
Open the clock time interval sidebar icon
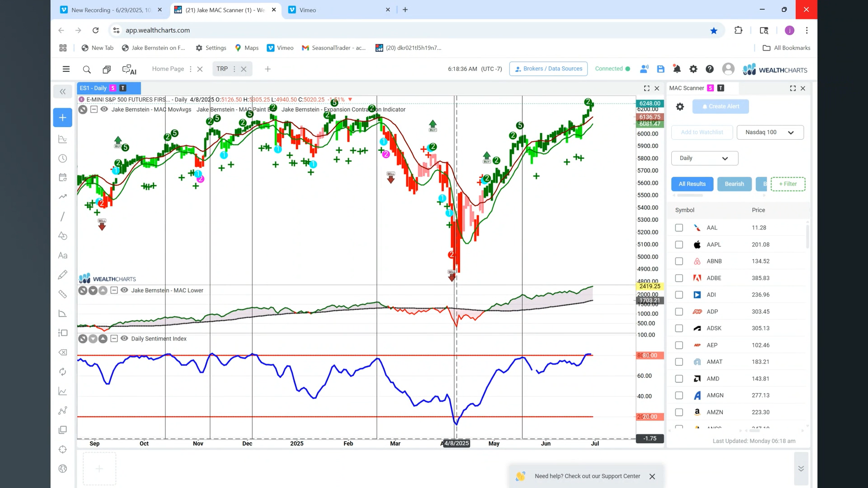(x=63, y=159)
